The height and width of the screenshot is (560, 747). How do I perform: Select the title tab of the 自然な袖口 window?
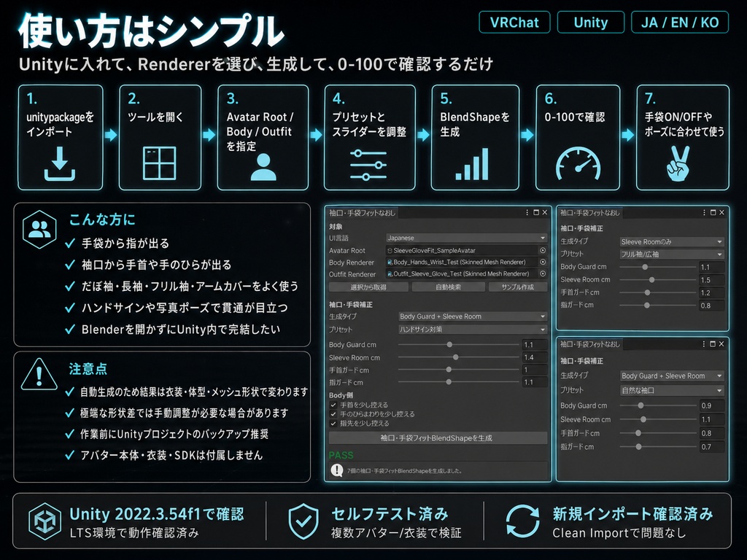tap(589, 344)
